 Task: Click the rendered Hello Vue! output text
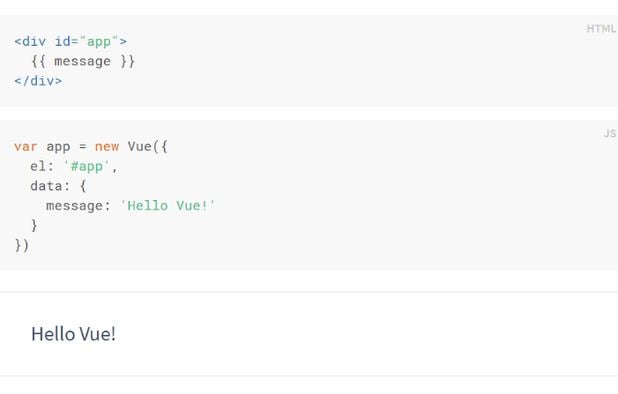pos(73,334)
